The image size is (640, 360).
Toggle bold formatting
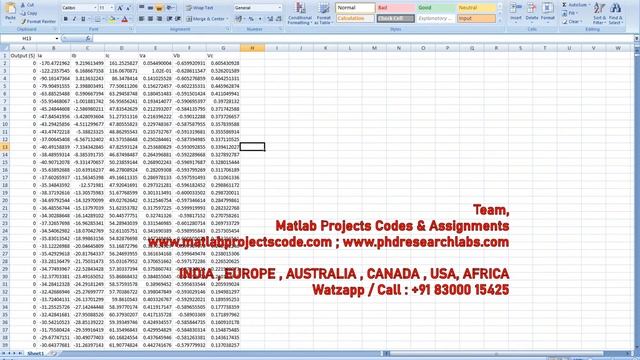[65, 19]
